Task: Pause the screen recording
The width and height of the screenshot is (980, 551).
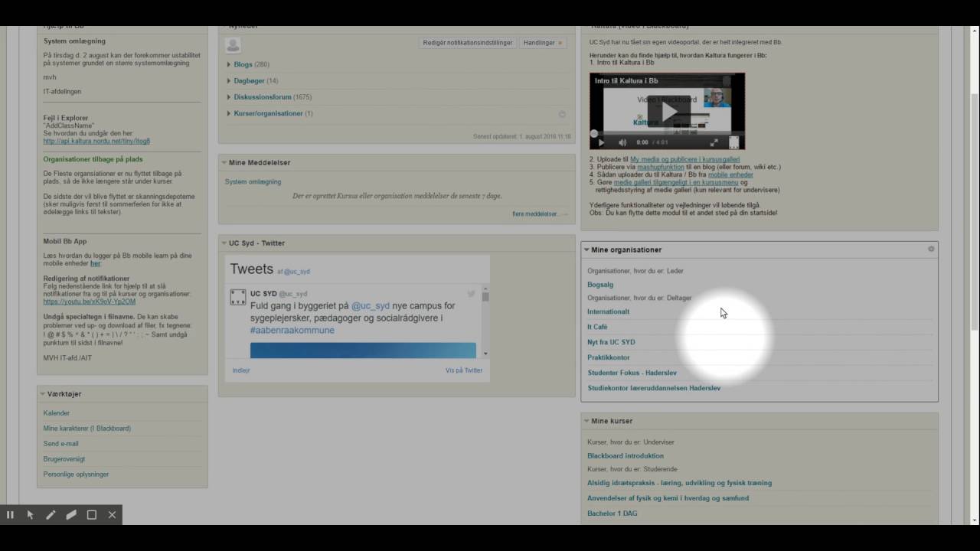Action: coord(10,515)
